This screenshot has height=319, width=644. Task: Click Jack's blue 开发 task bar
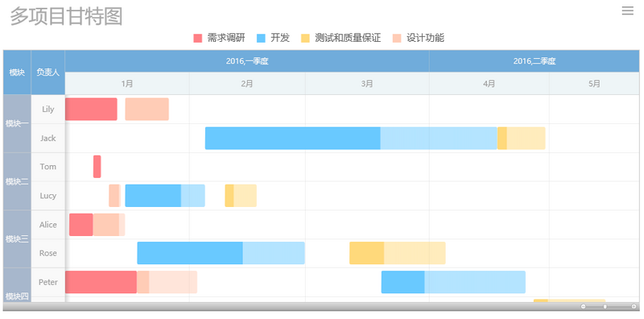(x=351, y=138)
